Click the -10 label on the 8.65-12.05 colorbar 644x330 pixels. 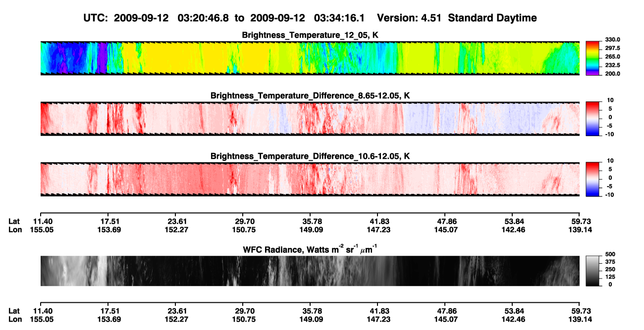[x=609, y=135]
